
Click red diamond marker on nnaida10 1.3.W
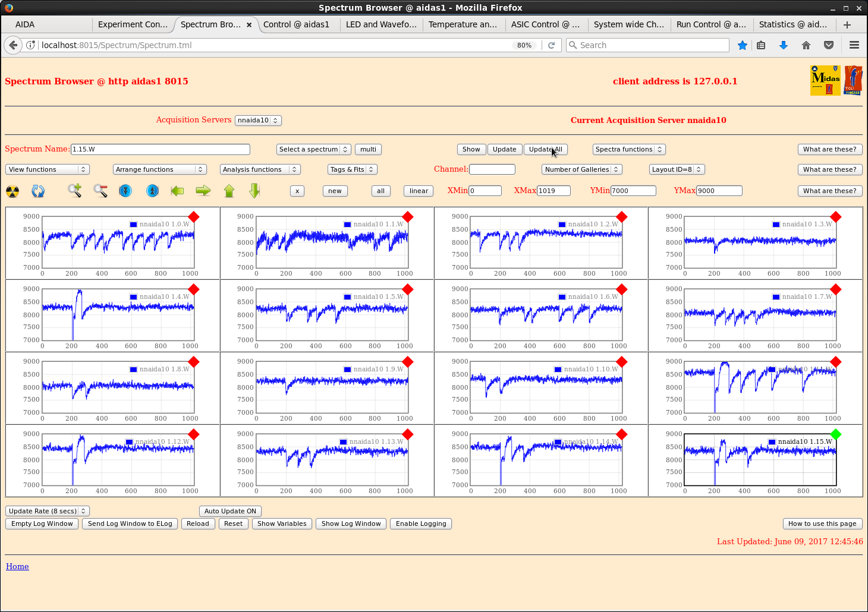pos(836,217)
